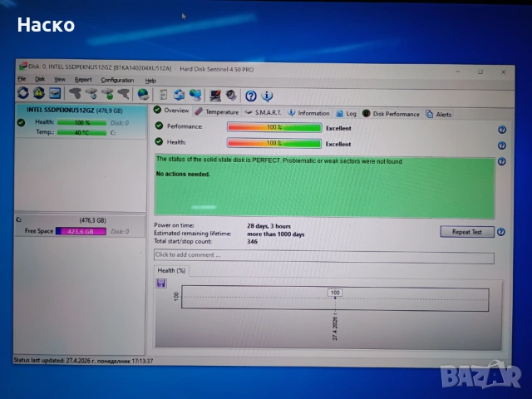
Task: Click the help icon next to Repeat Test
Action: 501,233
